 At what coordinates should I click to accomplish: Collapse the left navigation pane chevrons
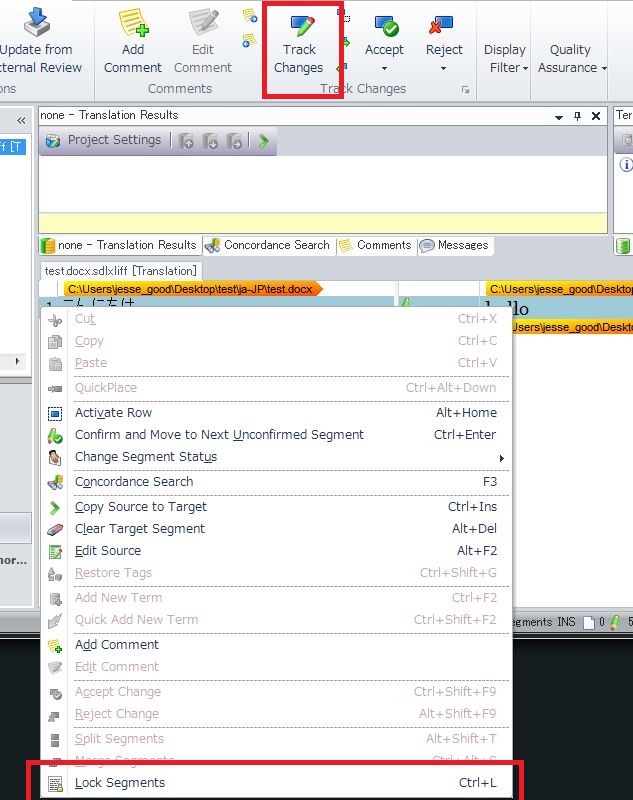(21, 120)
